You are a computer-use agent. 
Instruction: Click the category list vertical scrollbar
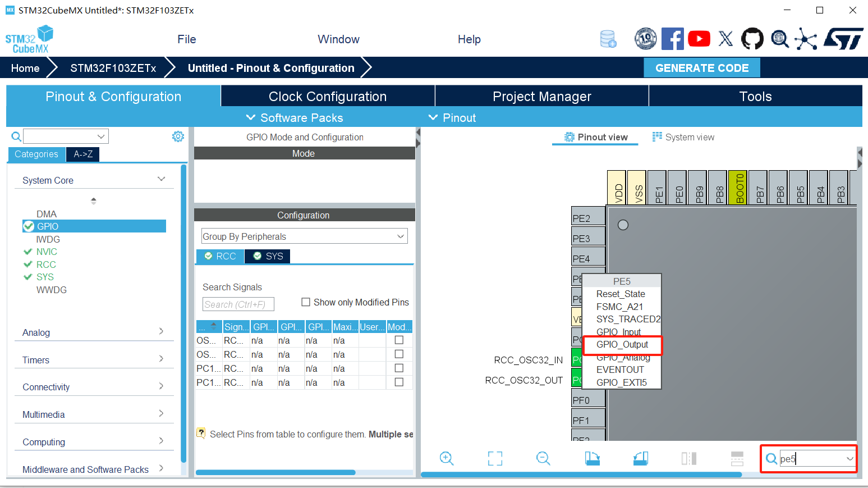tap(183, 313)
